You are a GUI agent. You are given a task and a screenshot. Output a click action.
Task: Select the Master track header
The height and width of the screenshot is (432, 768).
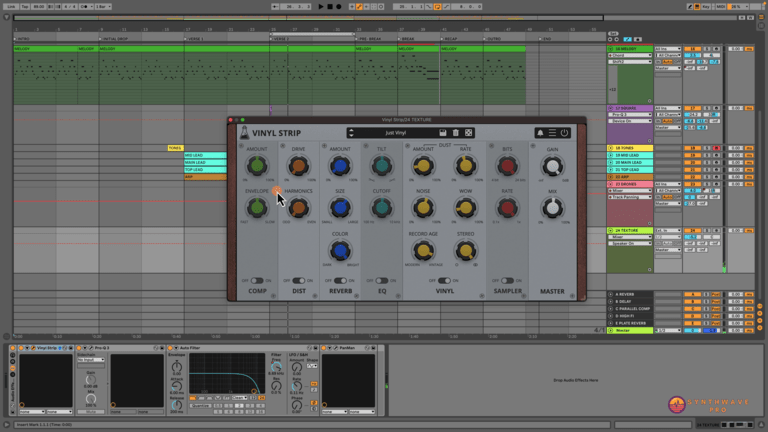pyautogui.click(x=630, y=331)
